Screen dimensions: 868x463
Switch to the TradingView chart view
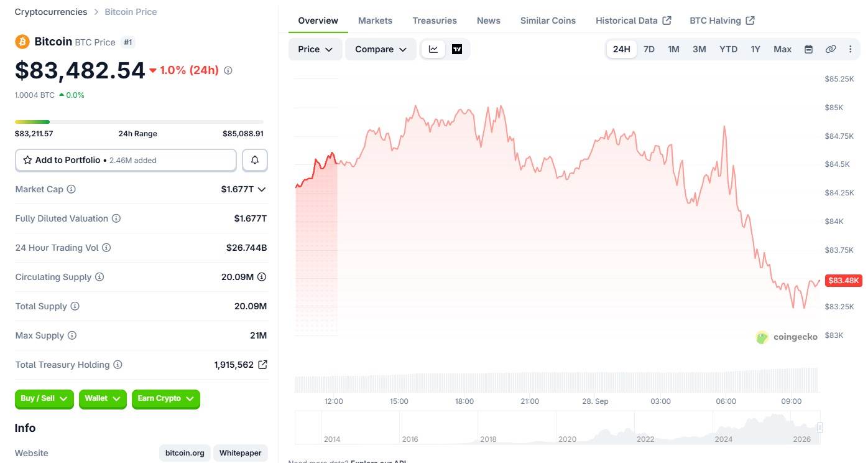pyautogui.click(x=457, y=49)
